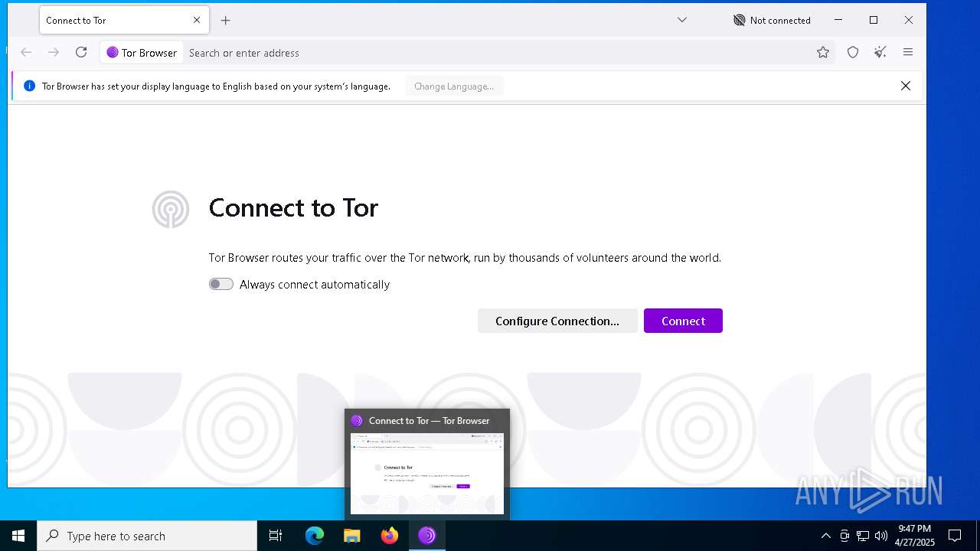This screenshot has width=980, height=551.
Task: Open File Explorer from the taskbar
Action: pyautogui.click(x=352, y=536)
